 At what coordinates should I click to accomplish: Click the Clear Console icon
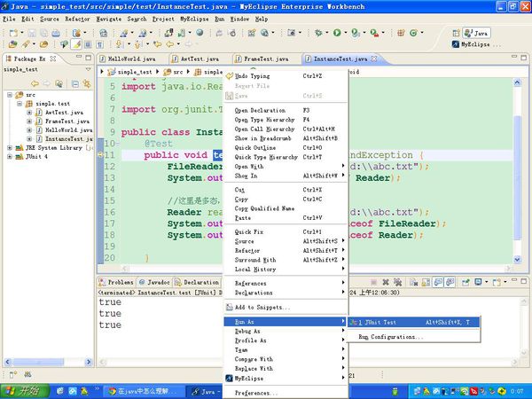click(413, 282)
